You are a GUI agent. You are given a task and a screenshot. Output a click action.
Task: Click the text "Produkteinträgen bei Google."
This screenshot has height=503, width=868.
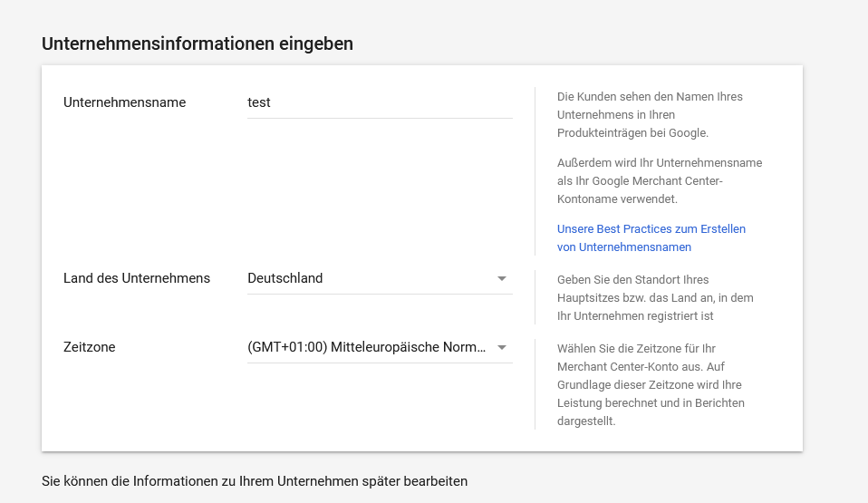tap(632, 132)
